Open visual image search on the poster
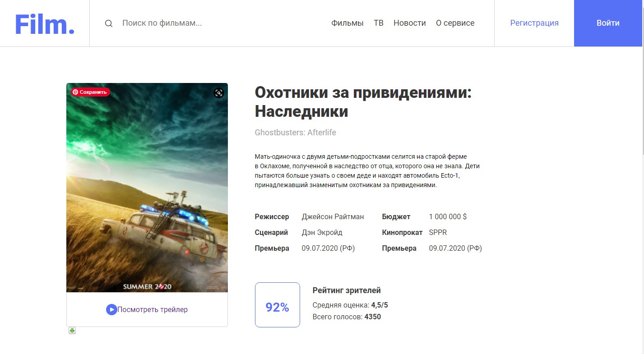Screen dimensions: 644x354 click(219, 93)
